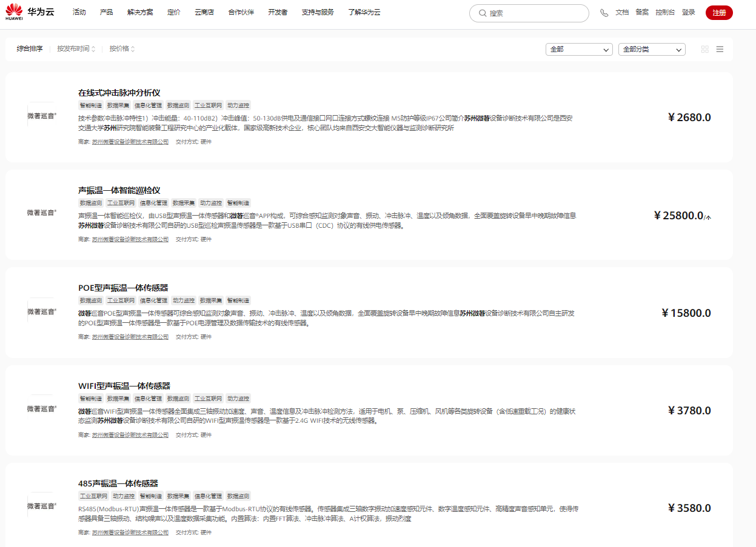Image resolution: width=756 pixels, height=547 pixels.
Task: Open the 在线式冲击脉冲分析仪 product thumbnail
Action: [42, 115]
